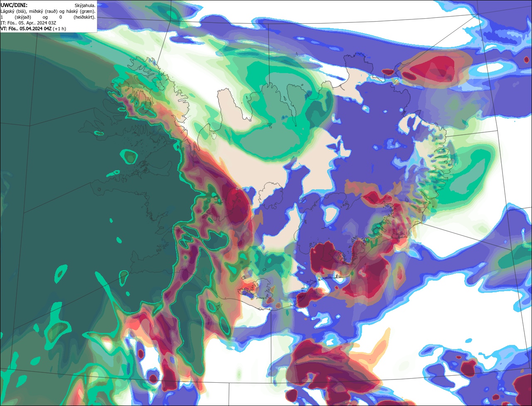Viewport: 532px width, 406px height.
Task: Click the 'UWC/DINI:' title text
Action: [14, 5]
